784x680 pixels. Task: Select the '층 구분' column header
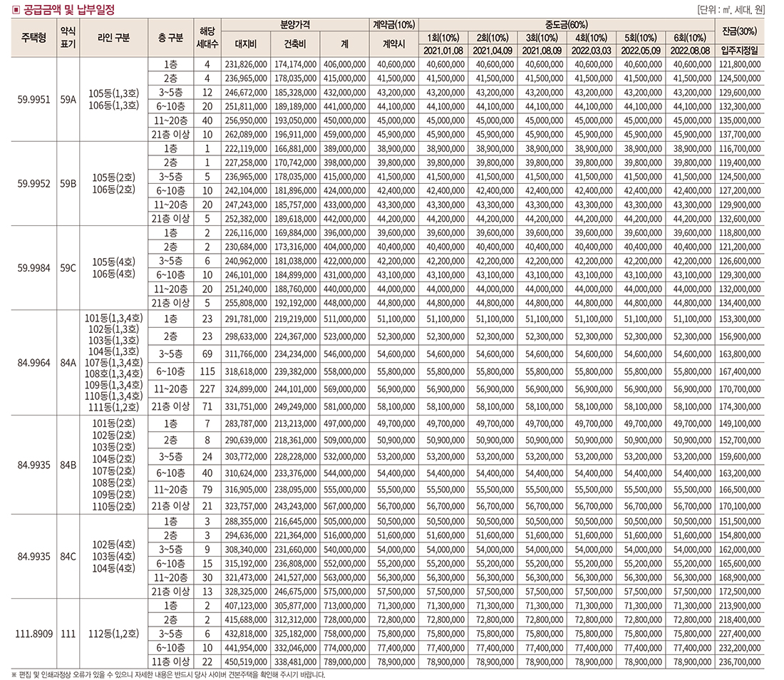point(170,38)
